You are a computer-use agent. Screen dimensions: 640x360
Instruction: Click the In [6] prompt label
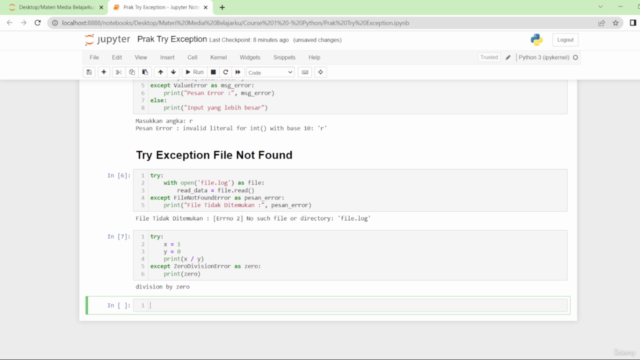click(x=119, y=176)
